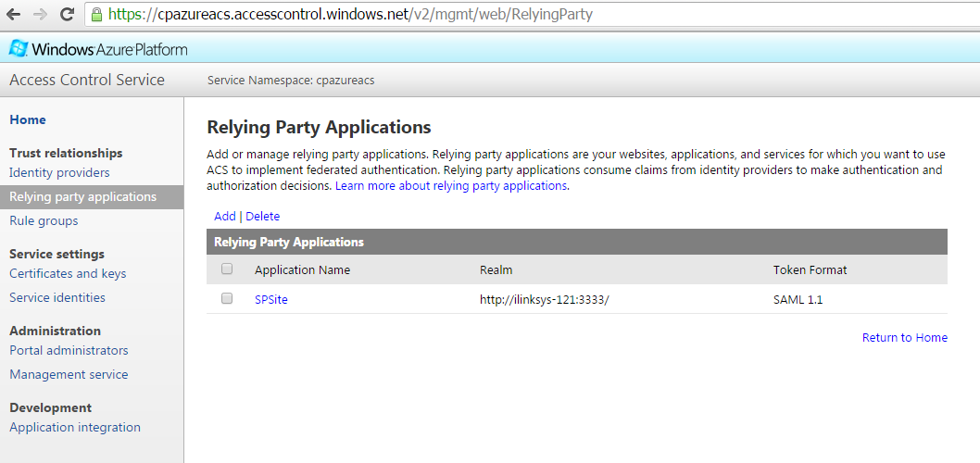
Task: Click the Application Name column header
Action: pos(303,269)
